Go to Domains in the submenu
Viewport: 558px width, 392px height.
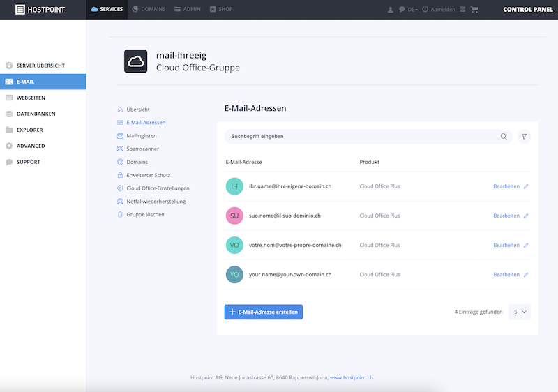pos(133,162)
